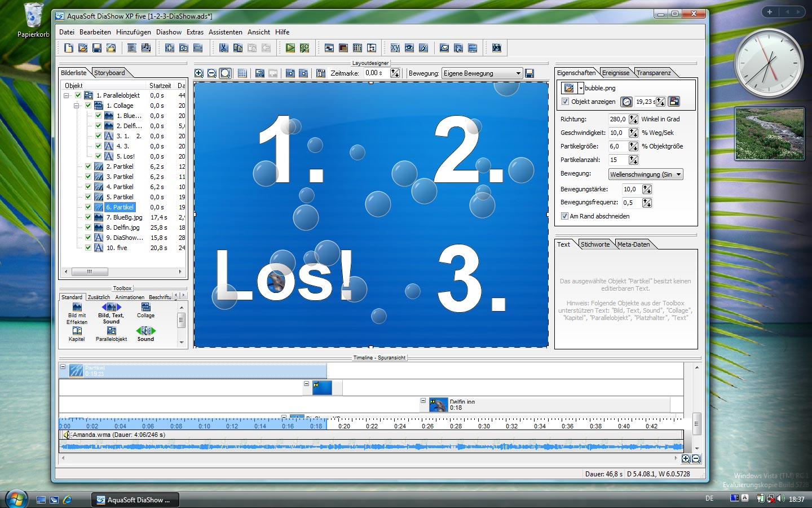Click the scissors Cut icon in toolbar

point(223,48)
